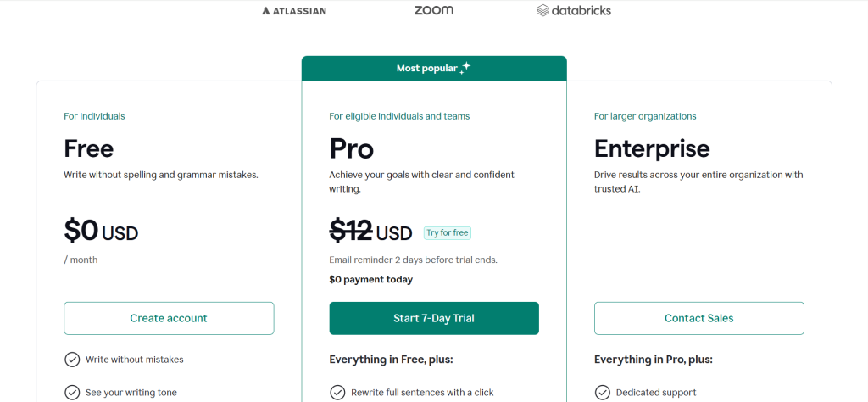Screen dimensions: 868x402
Task: Click the checkmark beside See your writing tone
Action: [72, 392]
